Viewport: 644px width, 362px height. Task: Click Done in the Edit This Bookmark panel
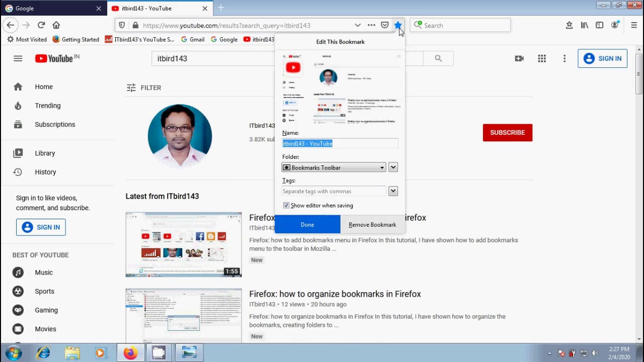(x=307, y=225)
